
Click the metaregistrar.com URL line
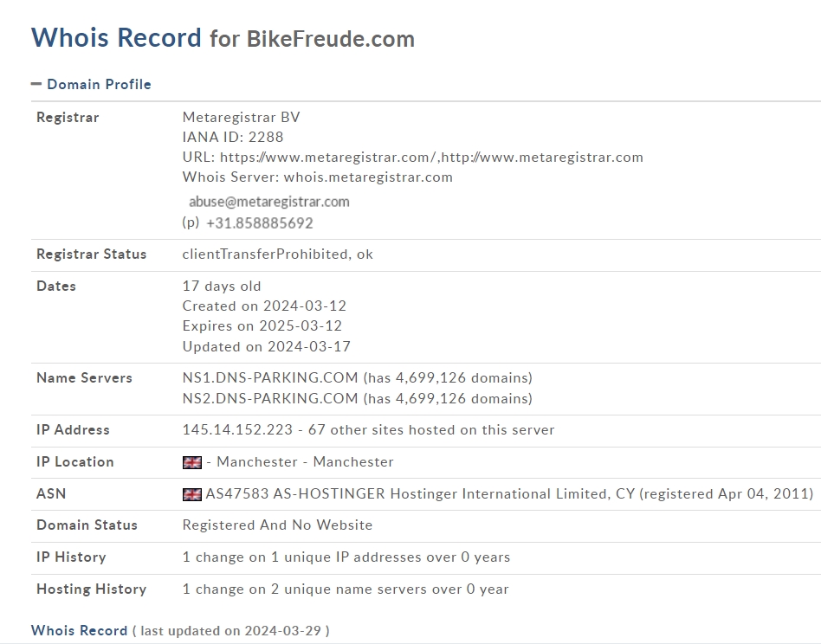(412, 158)
